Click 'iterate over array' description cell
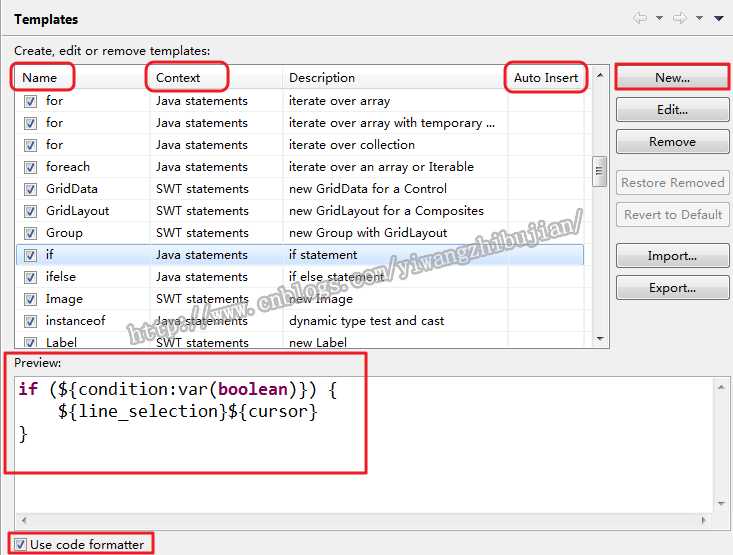Image resolution: width=733 pixels, height=555 pixels. click(339, 101)
